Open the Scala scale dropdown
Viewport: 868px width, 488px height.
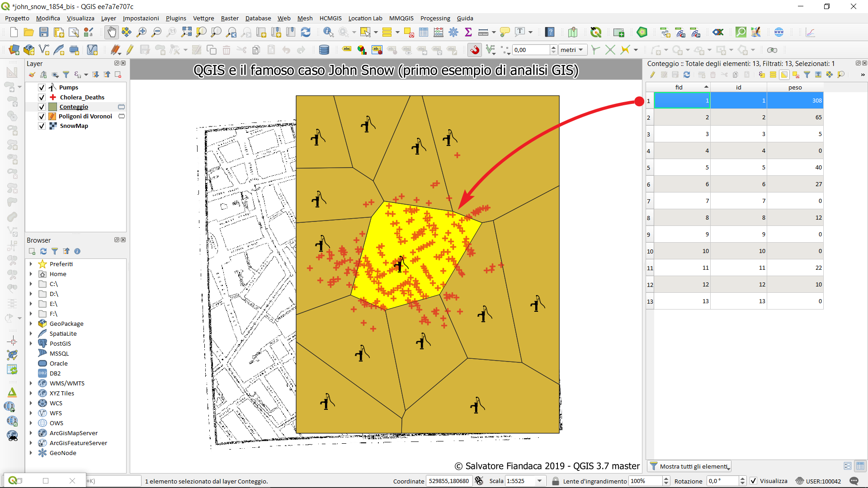539,481
